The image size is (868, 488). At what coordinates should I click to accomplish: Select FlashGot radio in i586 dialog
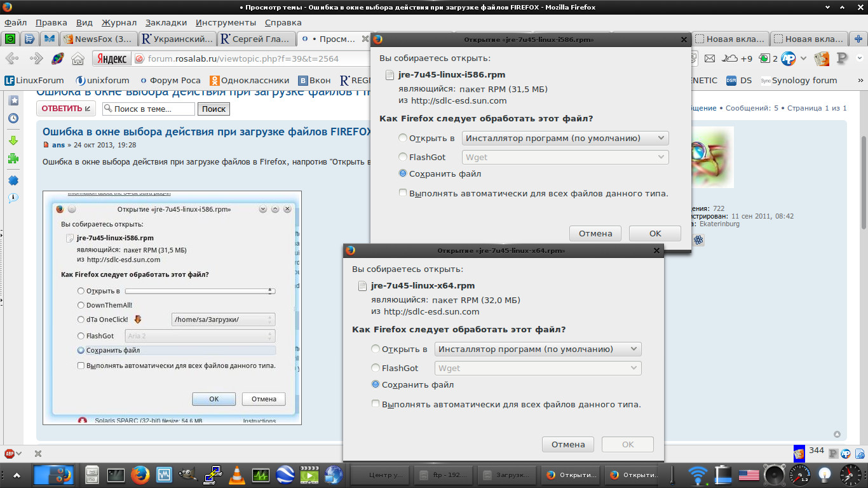[x=403, y=157]
